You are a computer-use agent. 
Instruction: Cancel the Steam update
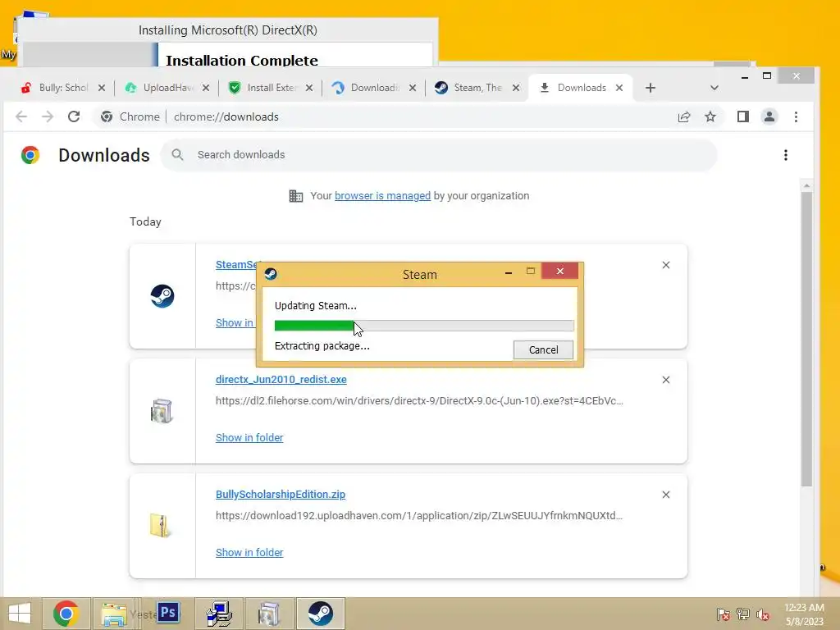coord(543,349)
